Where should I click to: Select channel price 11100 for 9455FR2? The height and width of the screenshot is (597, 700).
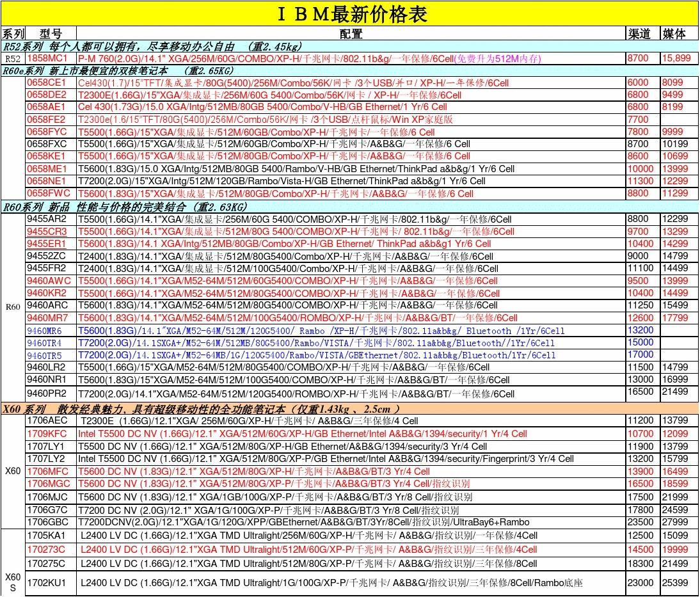[x=640, y=268]
